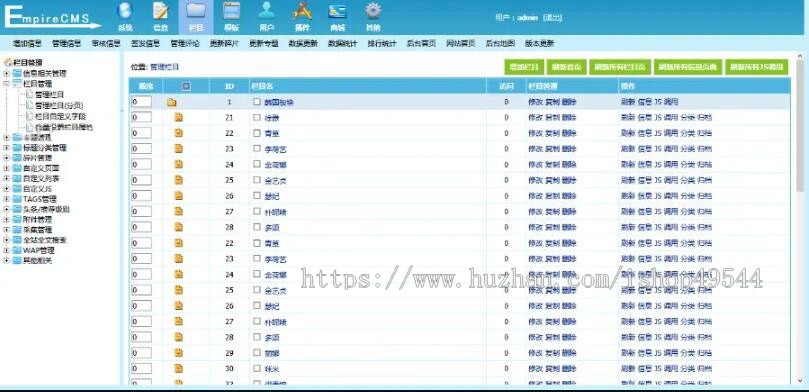Click folder icon beside TAGS管理 in tree
This screenshot has height=392, width=809.
(17, 199)
